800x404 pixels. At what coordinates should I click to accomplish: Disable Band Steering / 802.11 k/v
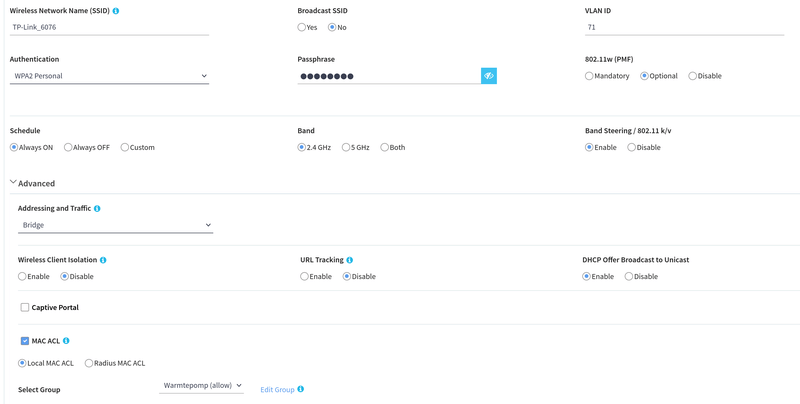coord(631,147)
